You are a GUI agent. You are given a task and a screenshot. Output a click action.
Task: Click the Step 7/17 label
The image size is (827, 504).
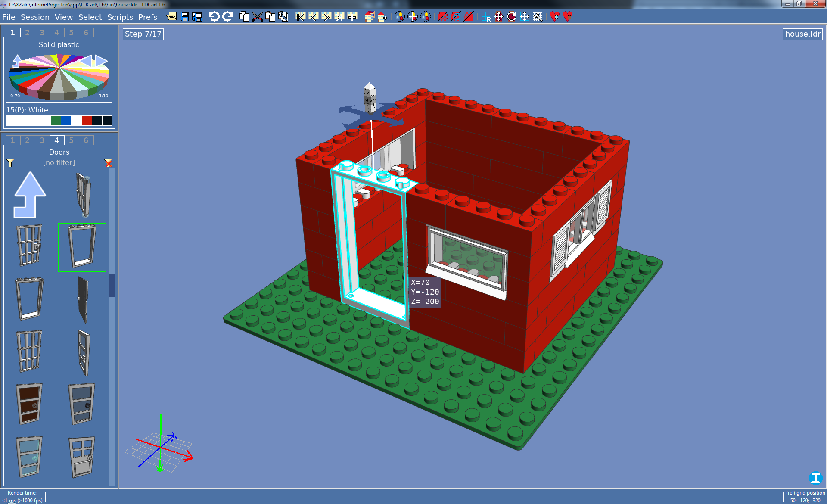(143, 34)
